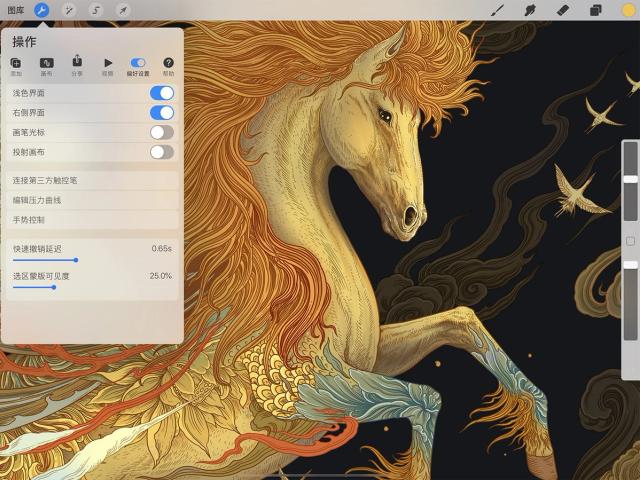Screen dimensions: 640x480
Task: Open the Layers panel
Action: click(x=596, y=10)
